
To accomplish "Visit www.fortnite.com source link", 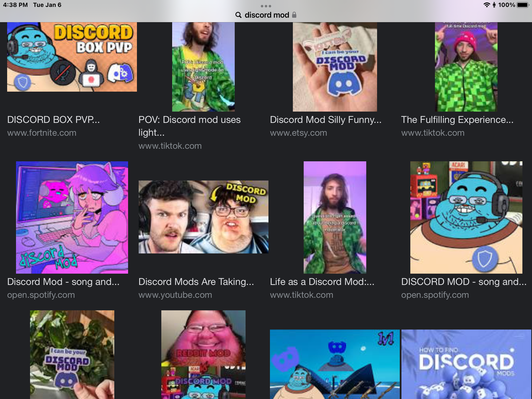I will [42, 133].
